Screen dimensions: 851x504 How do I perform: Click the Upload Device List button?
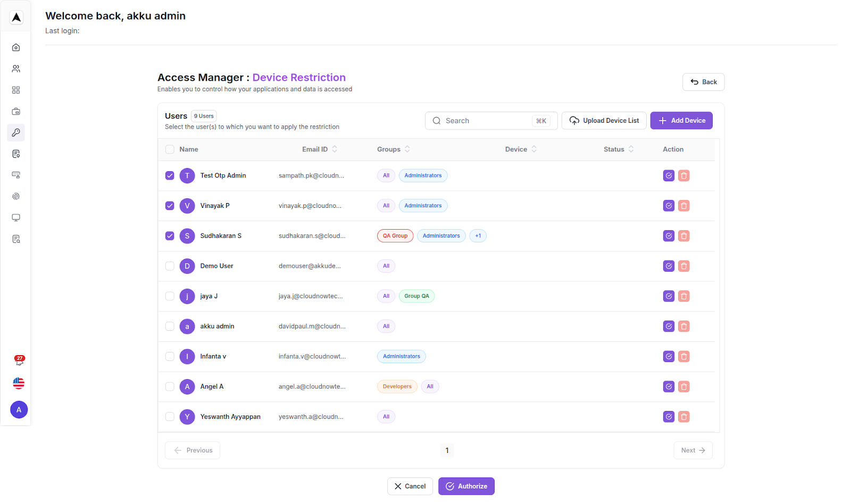pos(604,121)
